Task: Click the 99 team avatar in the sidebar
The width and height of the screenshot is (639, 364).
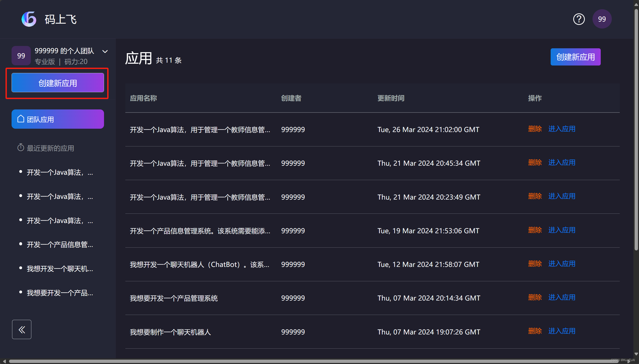Action: (21, 56)
